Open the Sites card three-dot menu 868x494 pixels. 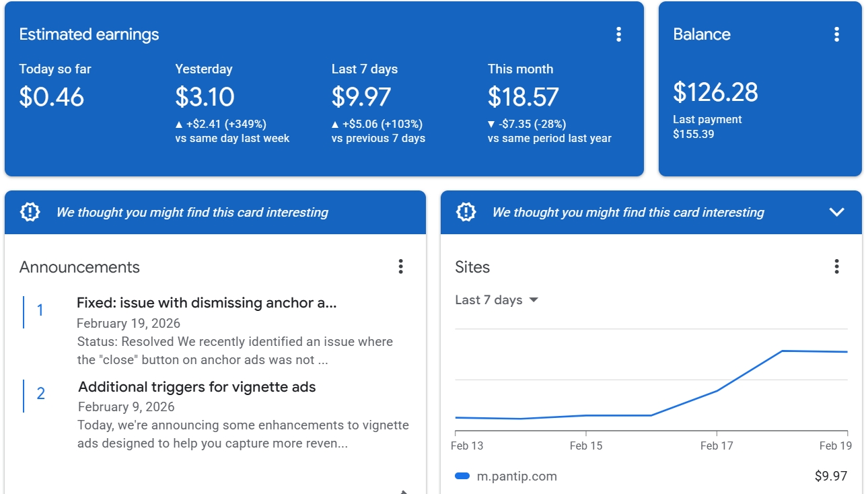tap(836, 267)
